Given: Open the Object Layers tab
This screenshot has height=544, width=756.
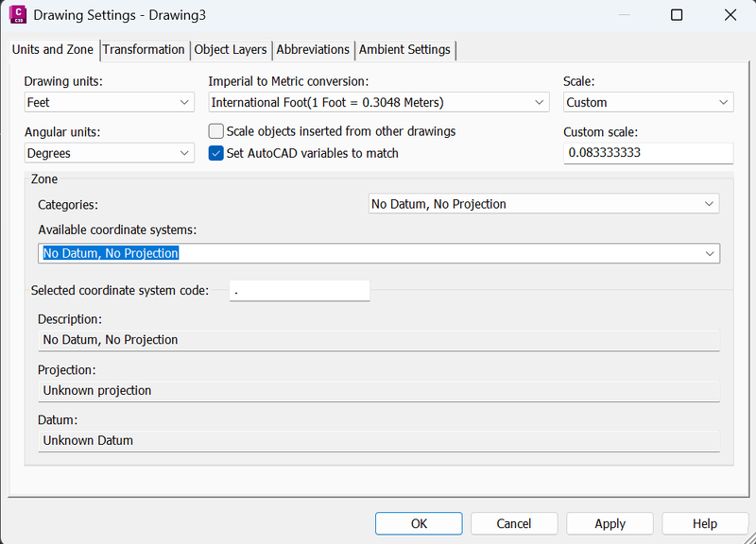Looking at the screenshot, I should click(x=231, y=49).
